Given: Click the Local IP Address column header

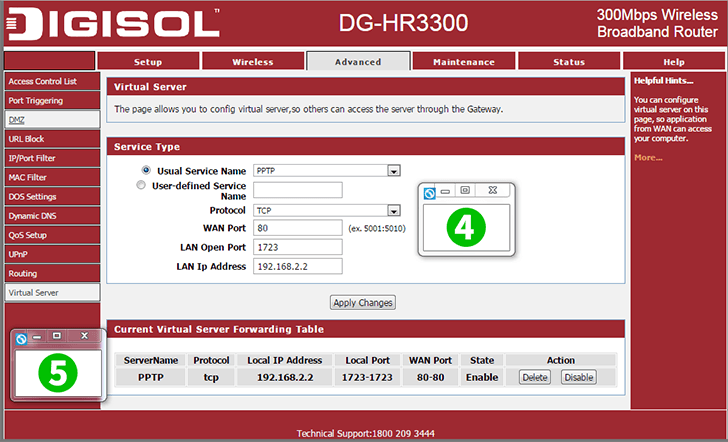Looking at the screenshot, I should (x=285, y=360).
